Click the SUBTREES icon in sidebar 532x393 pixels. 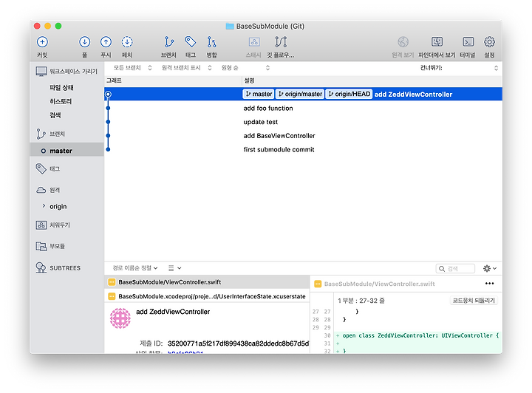click(41, 268)
